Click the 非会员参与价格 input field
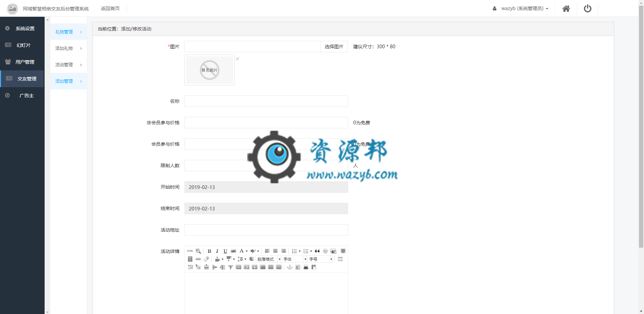The width and height of the screenshot is (644, 314). click(x=266, y=123)
